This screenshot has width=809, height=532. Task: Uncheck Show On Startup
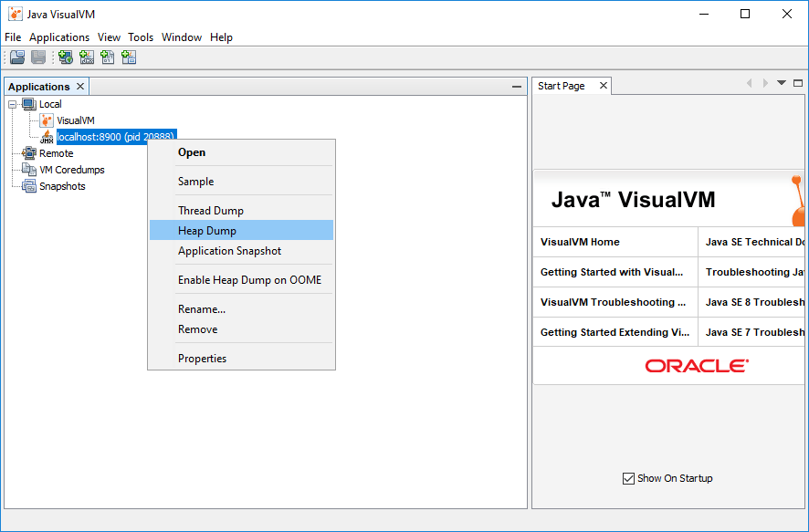[628, 478]
